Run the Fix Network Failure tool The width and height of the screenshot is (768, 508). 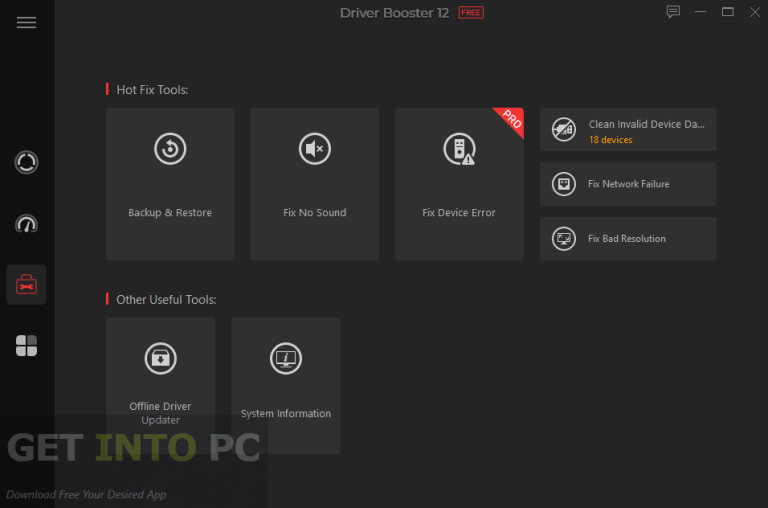coord(628,184)
